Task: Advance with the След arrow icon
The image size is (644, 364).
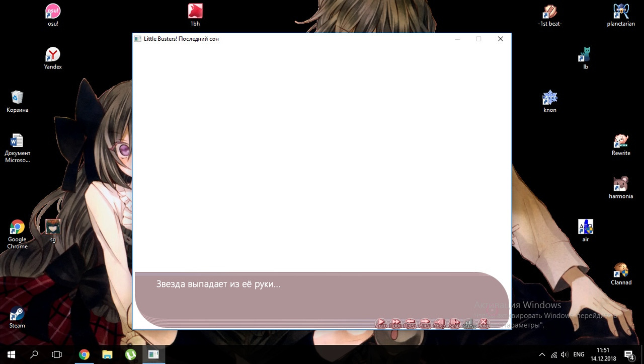Action: (x=425, y=323)
